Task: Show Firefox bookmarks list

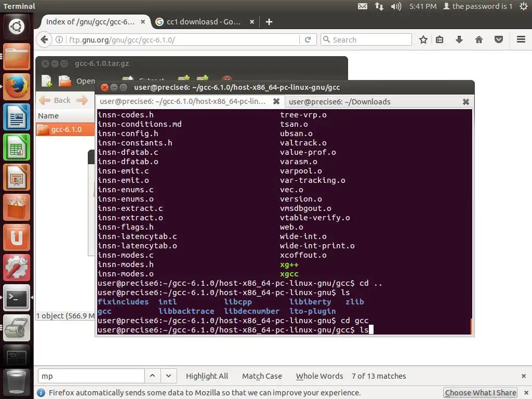Action: click(x=440, y=39)
